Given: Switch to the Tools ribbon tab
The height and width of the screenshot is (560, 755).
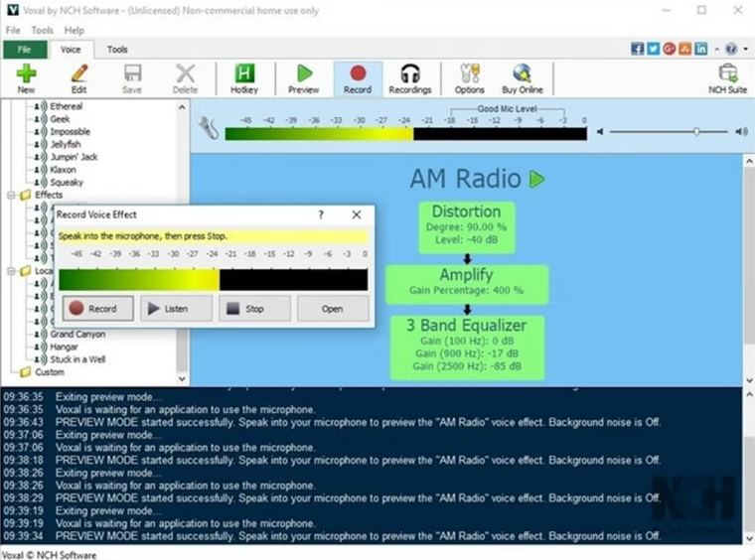Looking at the screenshot, I should pyautogui.click(x=117, y=49).
